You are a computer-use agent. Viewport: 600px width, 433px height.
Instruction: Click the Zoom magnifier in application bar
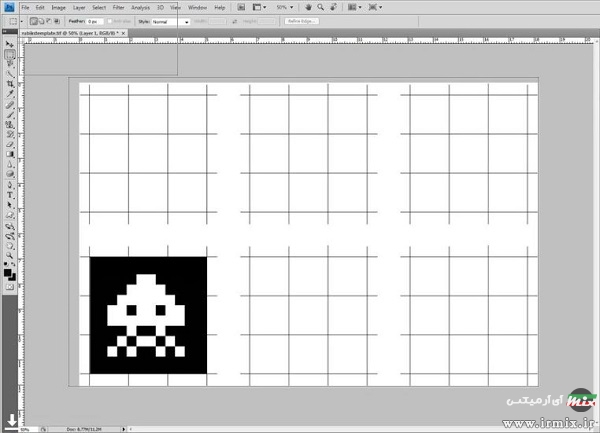321,7
